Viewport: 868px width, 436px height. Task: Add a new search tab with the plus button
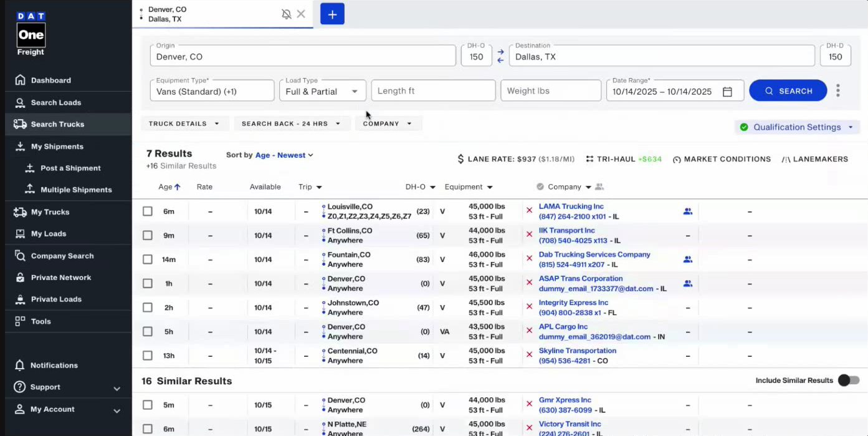(x=332, y=14)
